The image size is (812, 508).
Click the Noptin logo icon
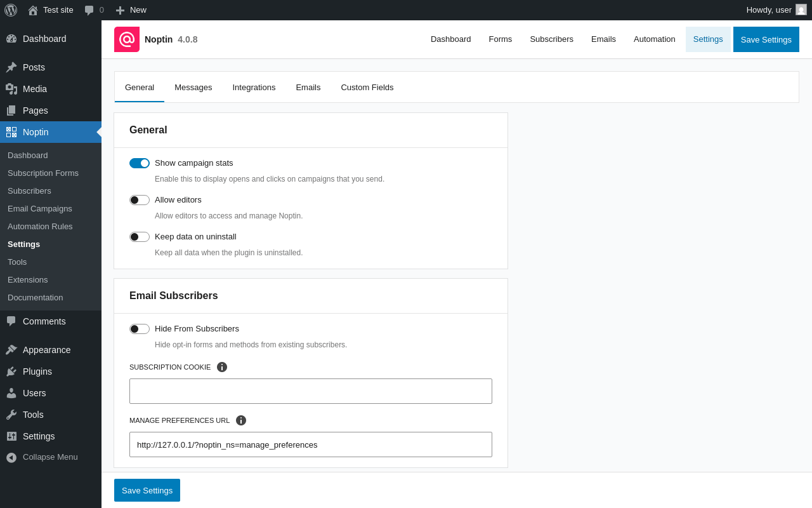[x=127, y=39]
